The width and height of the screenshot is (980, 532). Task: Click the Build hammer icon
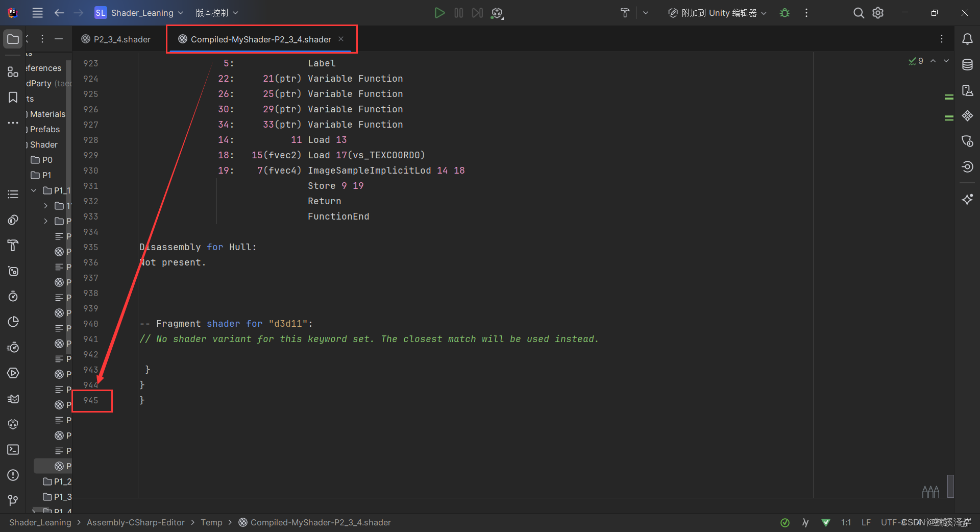(x=625, y=13)
